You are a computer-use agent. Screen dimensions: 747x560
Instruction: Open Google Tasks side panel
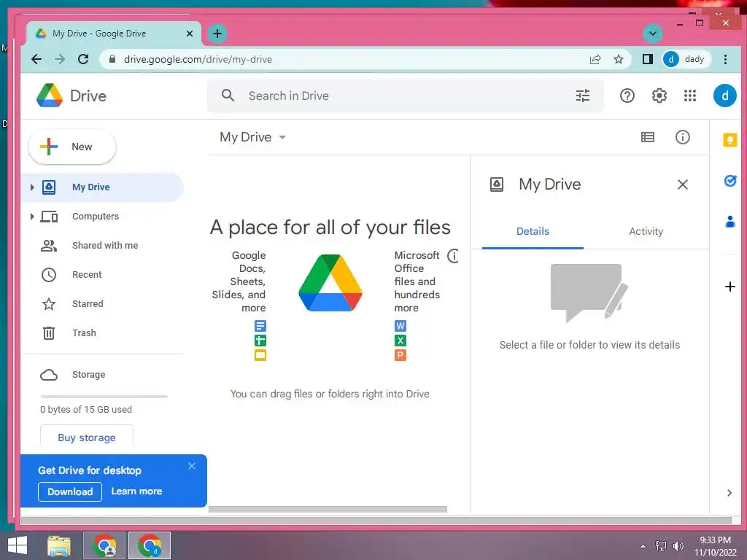(x=729, y=181)
